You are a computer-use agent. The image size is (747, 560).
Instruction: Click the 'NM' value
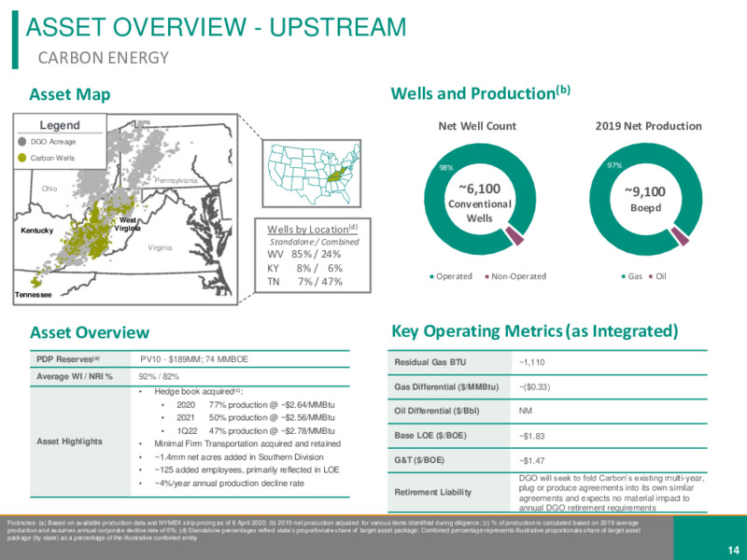click(x=526, y=411)
